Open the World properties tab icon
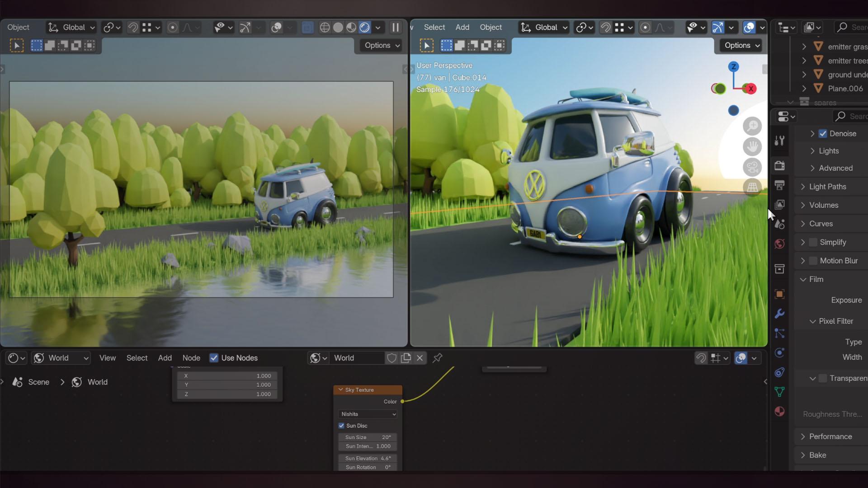This screenshot has height=488, width=868. point(779,244)
